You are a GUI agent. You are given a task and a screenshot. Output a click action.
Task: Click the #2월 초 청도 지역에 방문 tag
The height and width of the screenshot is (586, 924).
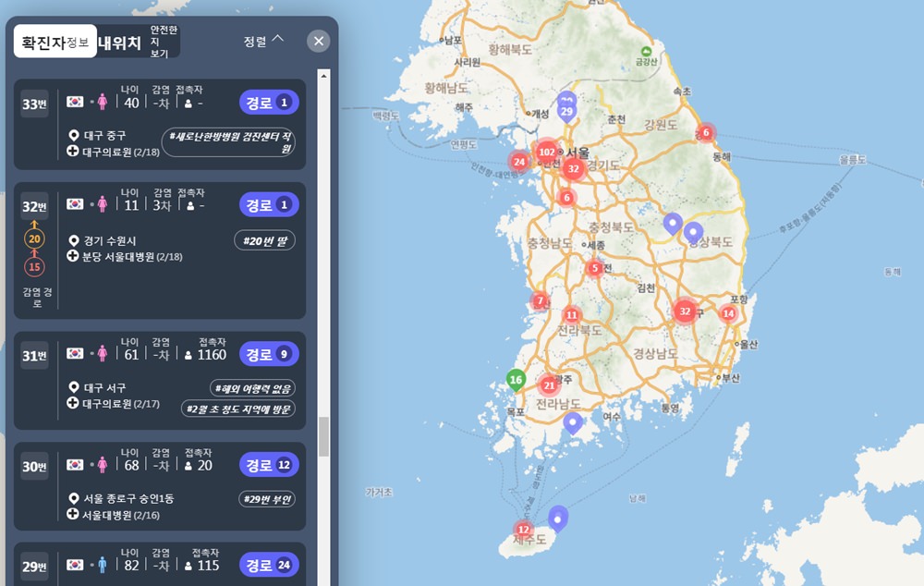coord(238,409)
